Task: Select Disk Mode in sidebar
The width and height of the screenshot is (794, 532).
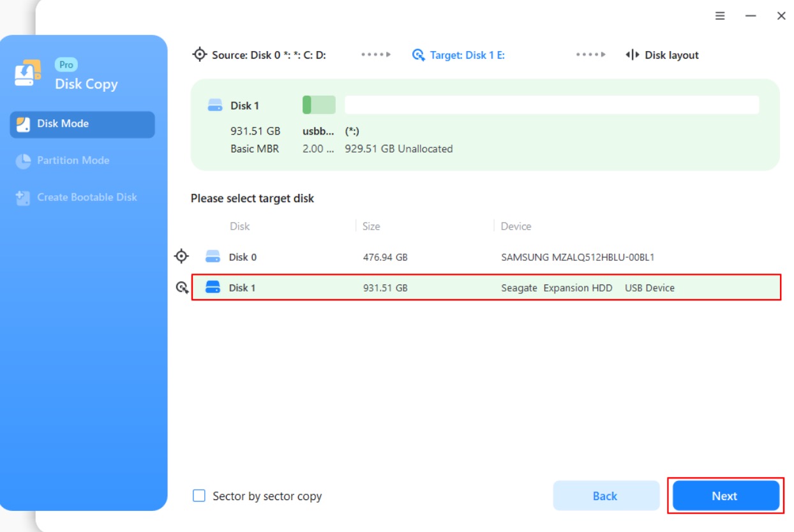Action: pyautogui.click(x=82, y=124)
